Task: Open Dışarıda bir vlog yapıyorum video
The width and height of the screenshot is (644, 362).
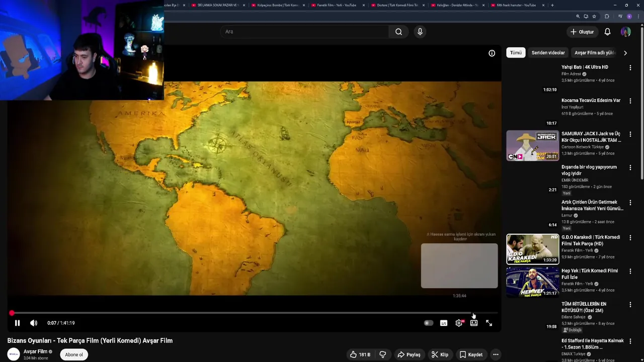Action: coord(589,170)
